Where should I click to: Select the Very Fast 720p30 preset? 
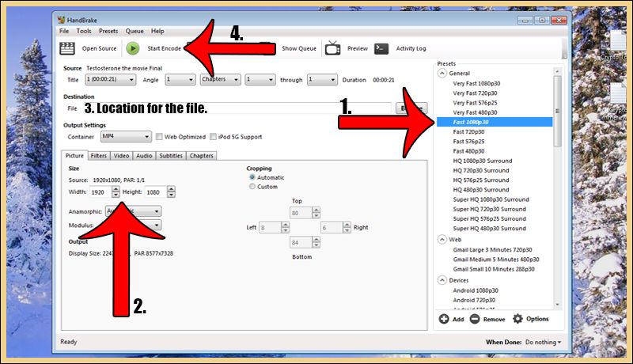click(x=475, y=93)
